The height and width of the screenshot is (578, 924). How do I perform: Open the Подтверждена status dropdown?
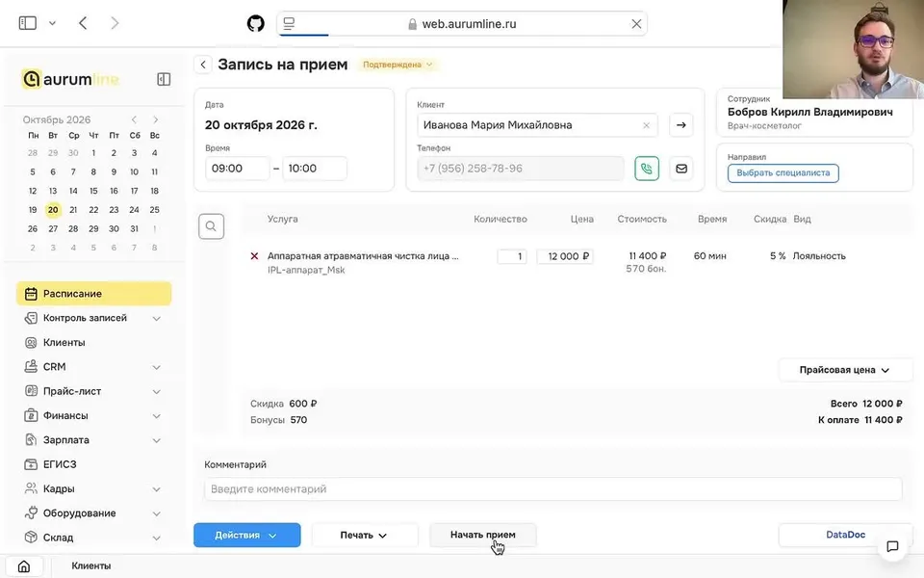(398, 65)
